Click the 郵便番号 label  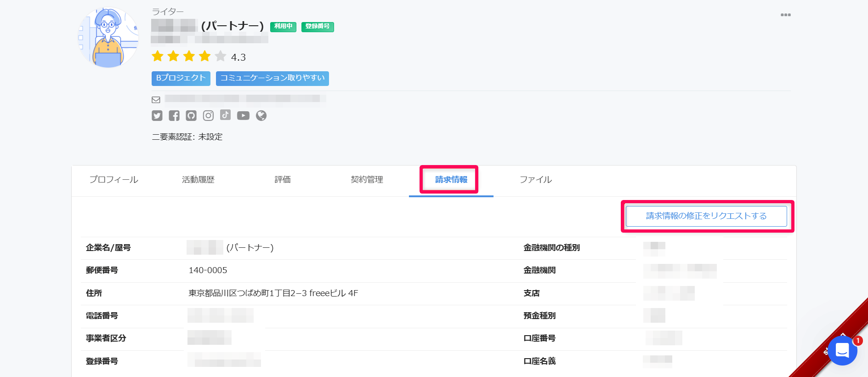click(x=102, y=270)
